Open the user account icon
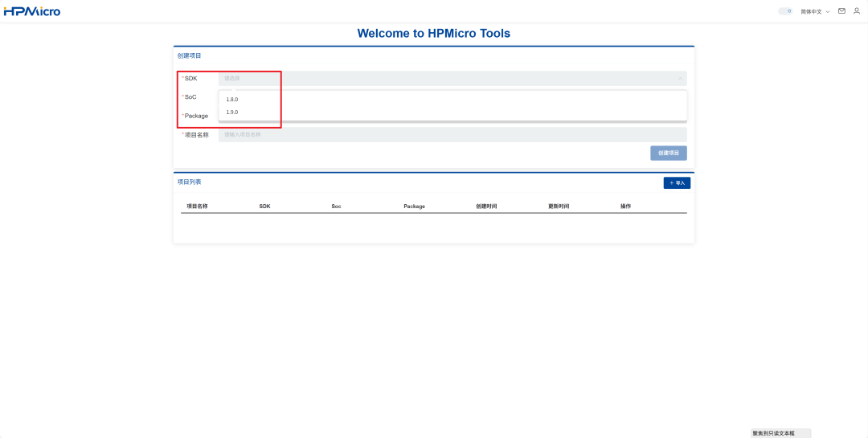 pos(857,11)
